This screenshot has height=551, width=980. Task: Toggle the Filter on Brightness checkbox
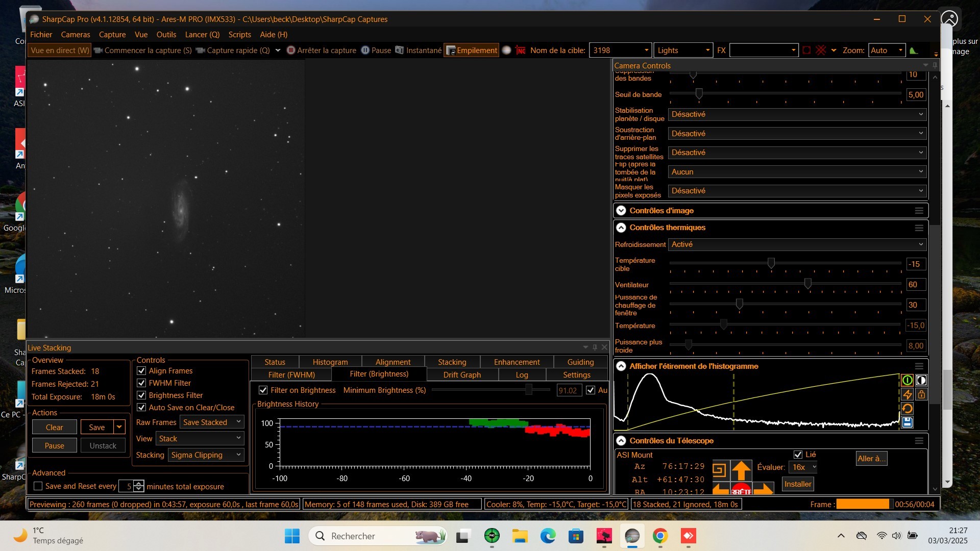[263, 390]
